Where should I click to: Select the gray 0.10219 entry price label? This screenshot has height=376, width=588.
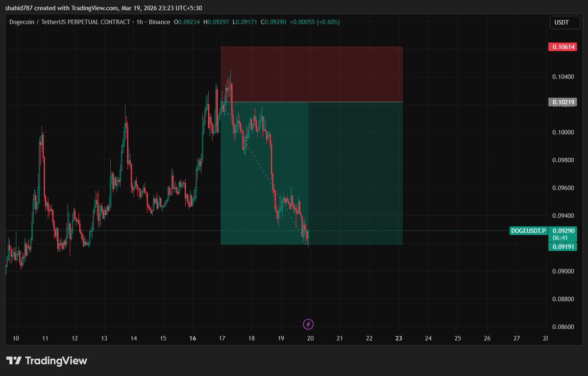click(562, 102)
